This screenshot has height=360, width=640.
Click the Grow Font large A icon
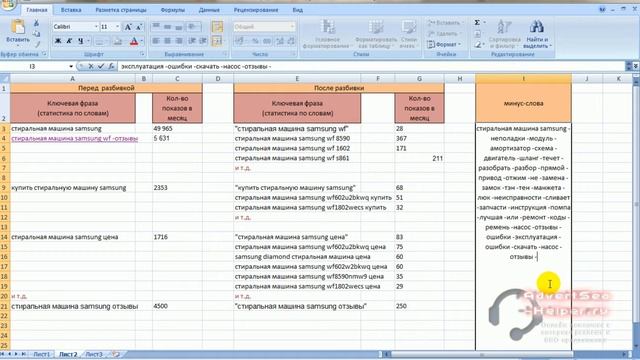tap(128, 27)
